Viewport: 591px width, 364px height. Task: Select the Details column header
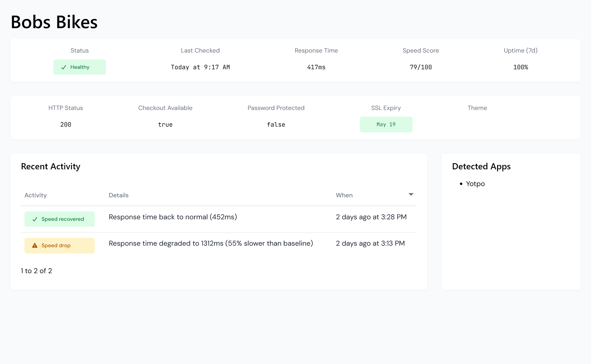[x=118, y=195]
